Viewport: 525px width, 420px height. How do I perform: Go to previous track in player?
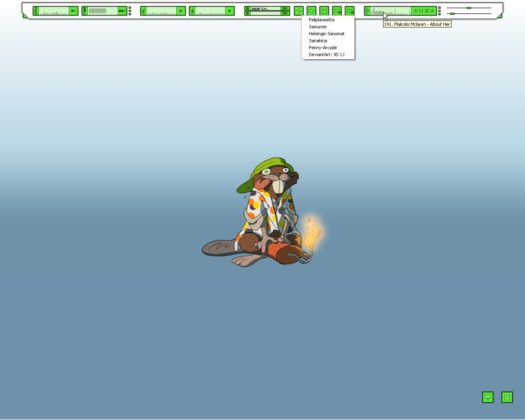click(x=415, y=11)
